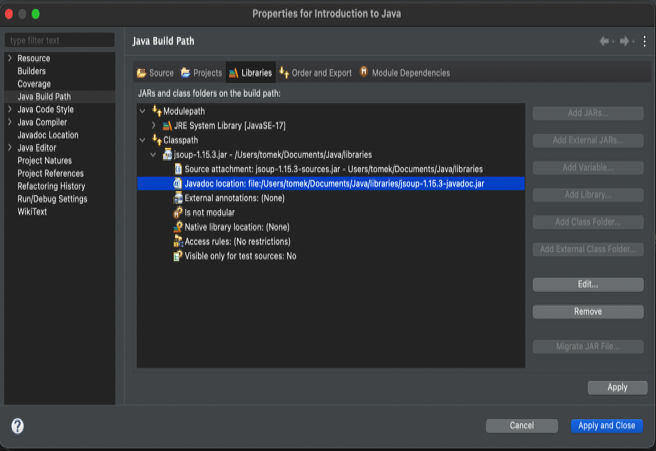Viewport: 656px width, 451px height.
Task: Click the Source attachment icon
Action: (x=177, y=169)
